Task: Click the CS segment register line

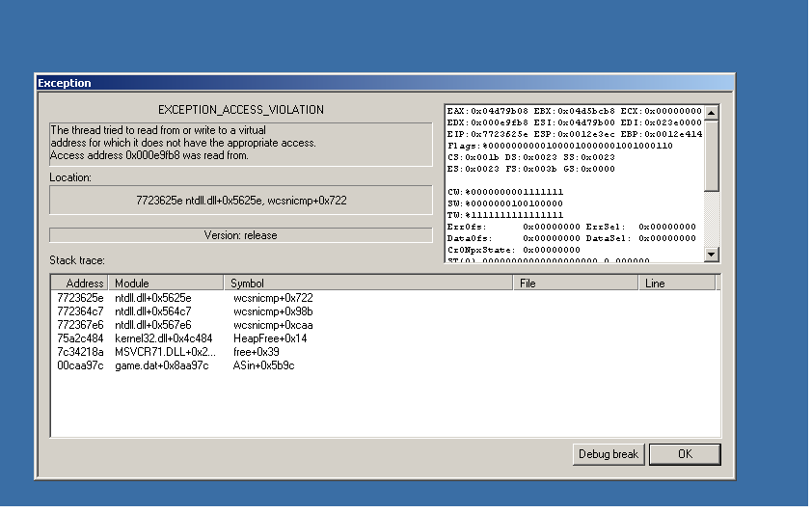Action: (530, 157)
